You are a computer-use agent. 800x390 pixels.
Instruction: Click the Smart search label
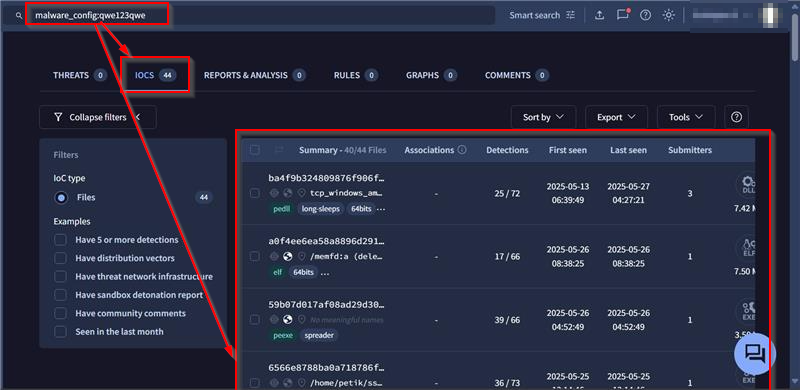535,15
